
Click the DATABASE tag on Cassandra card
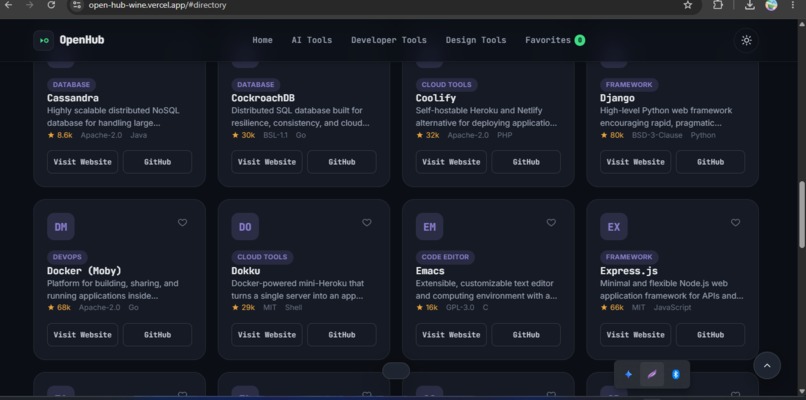click(71, 85)
